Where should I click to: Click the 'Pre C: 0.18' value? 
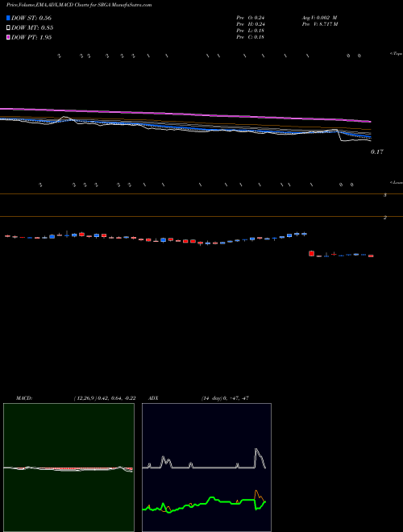(251, 37)
